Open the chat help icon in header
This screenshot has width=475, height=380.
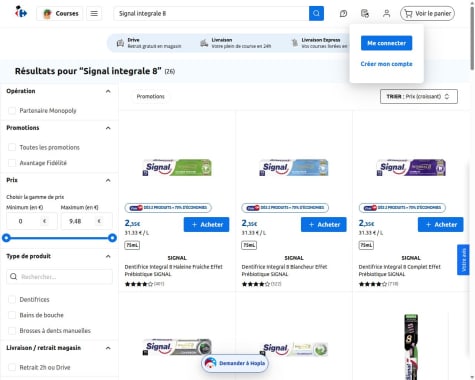coord(343,13)
